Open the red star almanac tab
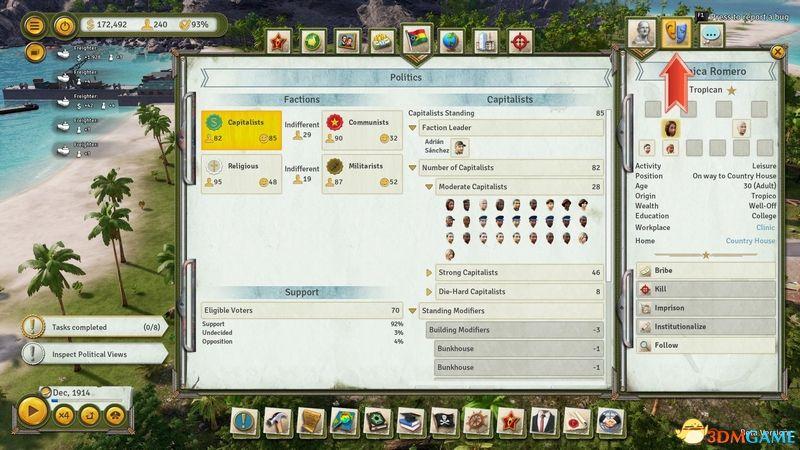The height and width of the screenshot is (450, 800). point(279,42)
